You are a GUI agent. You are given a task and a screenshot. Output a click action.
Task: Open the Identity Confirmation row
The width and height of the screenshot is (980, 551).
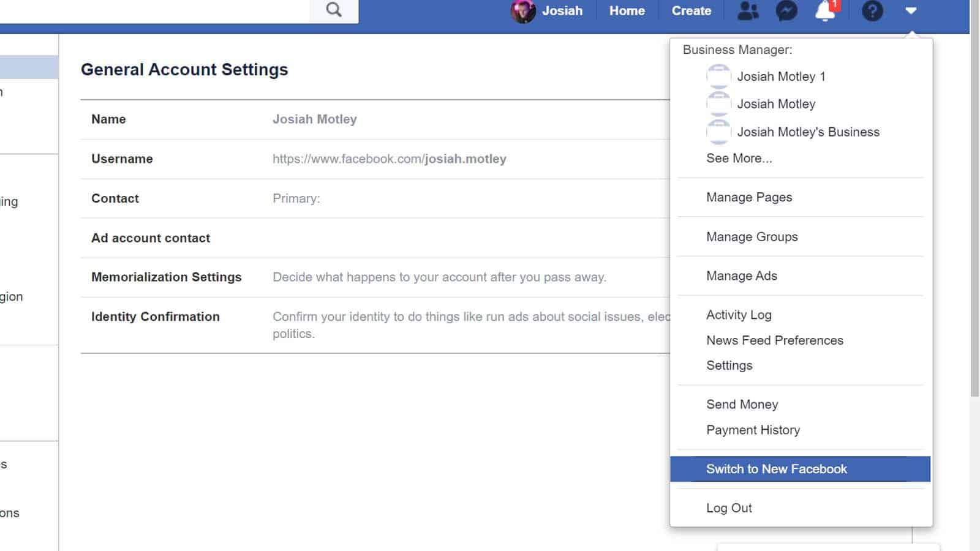coord(375,325)
